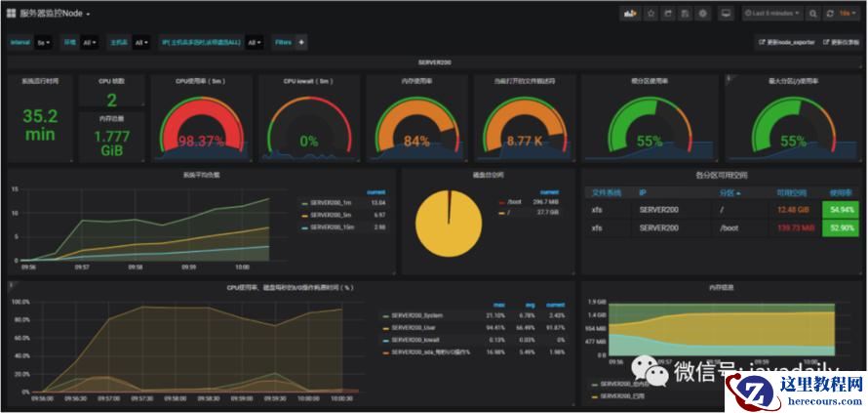Open the 10s auto-refresh interval dropdown
This screenshot has width=868, height=413.
coord(848,14)
